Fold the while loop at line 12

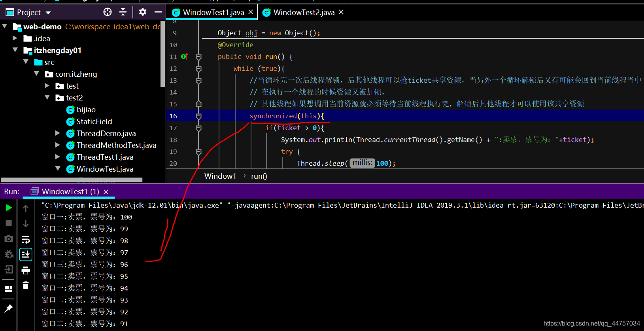pos(199,69)
